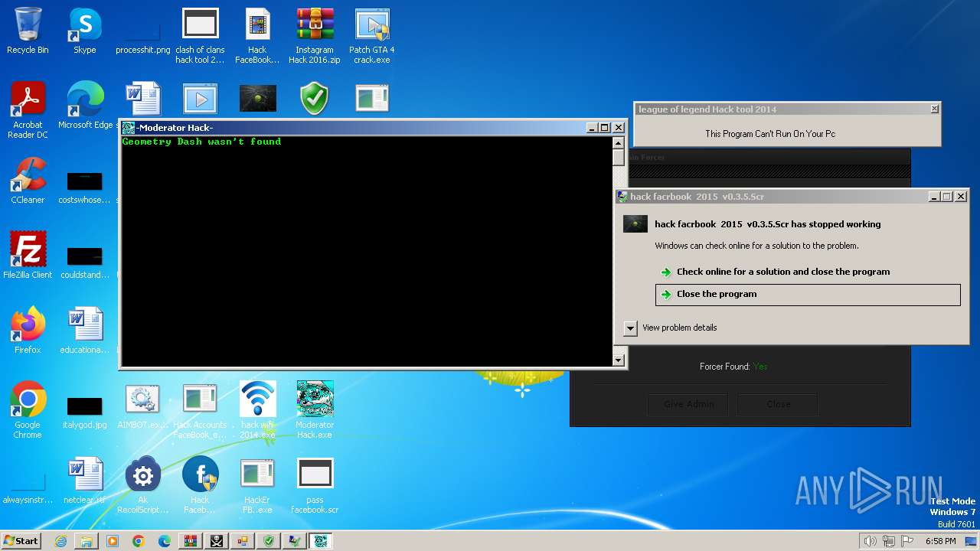Open the clash of clans hack tool icon

pos(200,36)
